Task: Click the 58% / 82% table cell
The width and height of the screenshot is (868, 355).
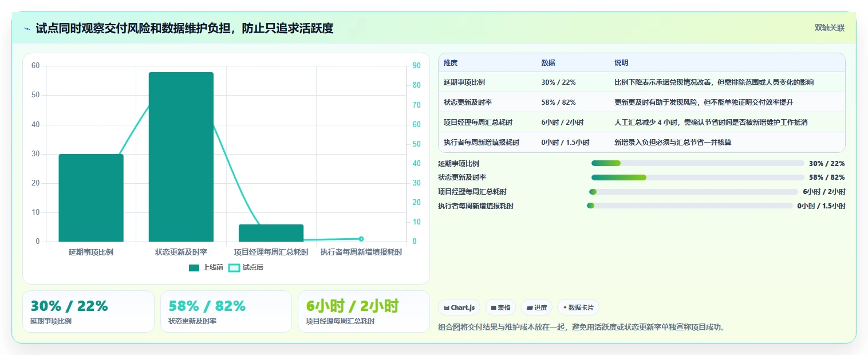Action: 558,102
